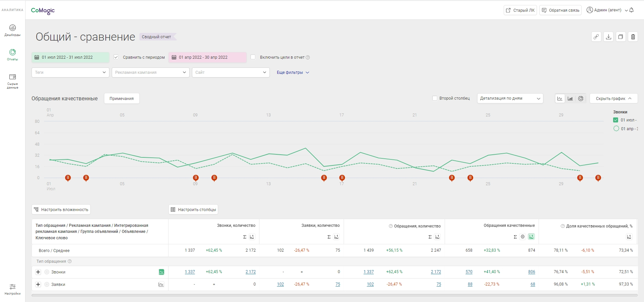Screen dimensions: 644x302
Task: Duplicate the report via the copy icon
Action: [x=621, y=37]
